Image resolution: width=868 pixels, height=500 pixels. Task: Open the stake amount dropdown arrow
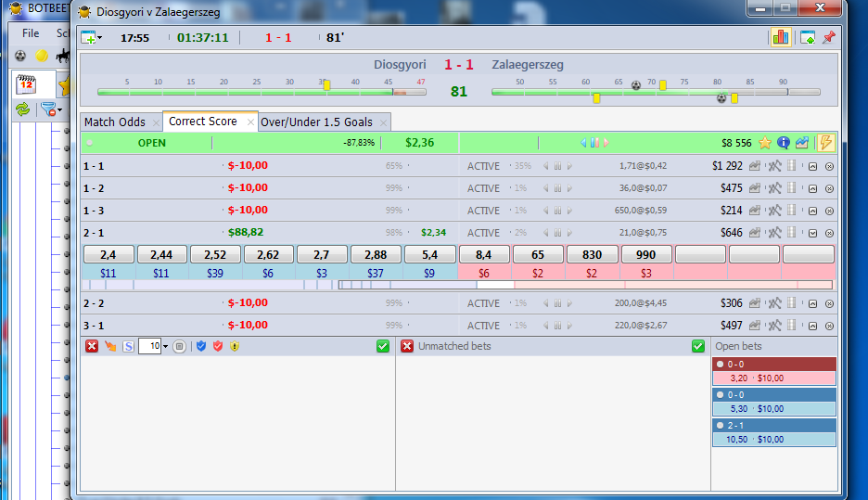click(x=165, y=347)
